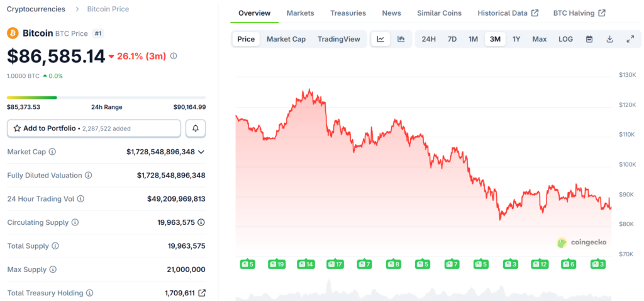Click the news event marker labeled 19
Screen dimensions: 644x301
[277, 264]
